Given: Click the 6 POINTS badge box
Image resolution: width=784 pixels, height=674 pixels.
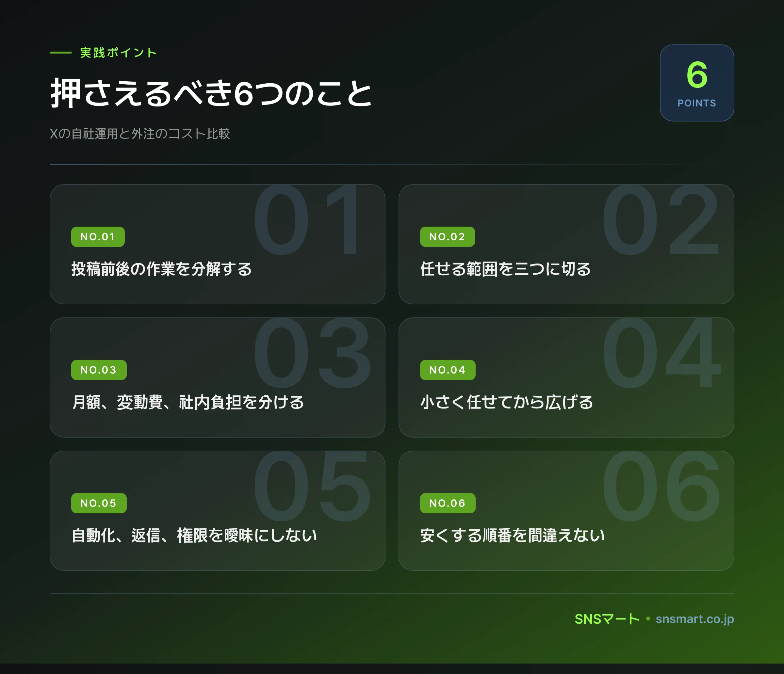Looking at the screenshot, I should tap(697, 83).
